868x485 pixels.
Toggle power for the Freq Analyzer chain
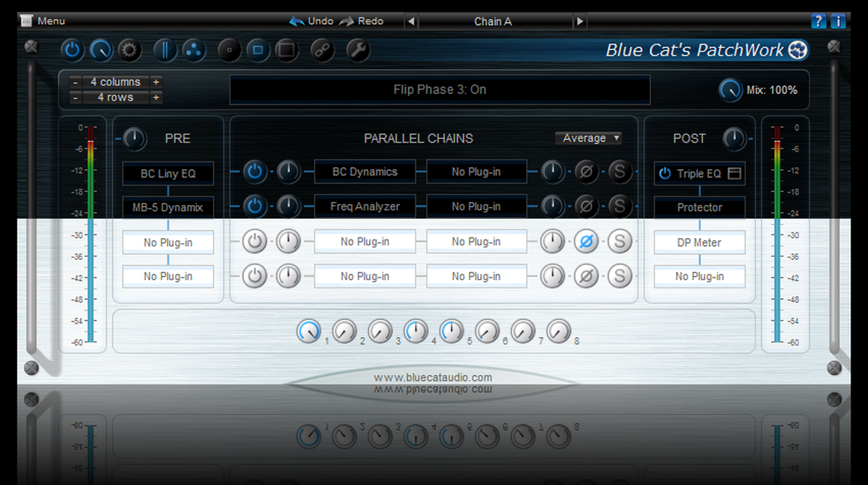254,207
